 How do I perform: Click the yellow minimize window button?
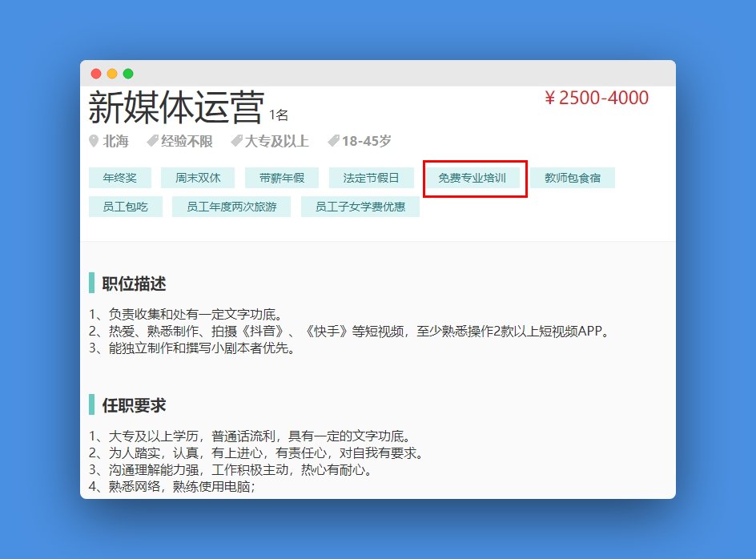112,74
